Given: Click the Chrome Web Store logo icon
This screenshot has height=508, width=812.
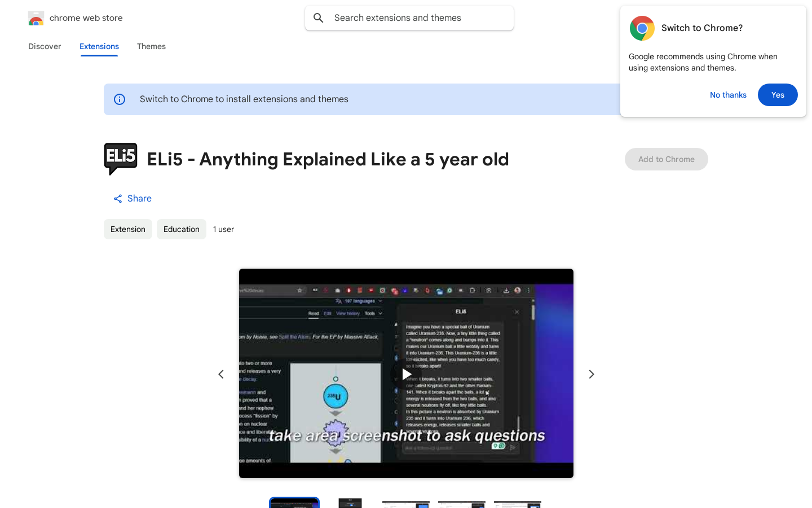Looking at the screenshot, I should tap(36, 18).
